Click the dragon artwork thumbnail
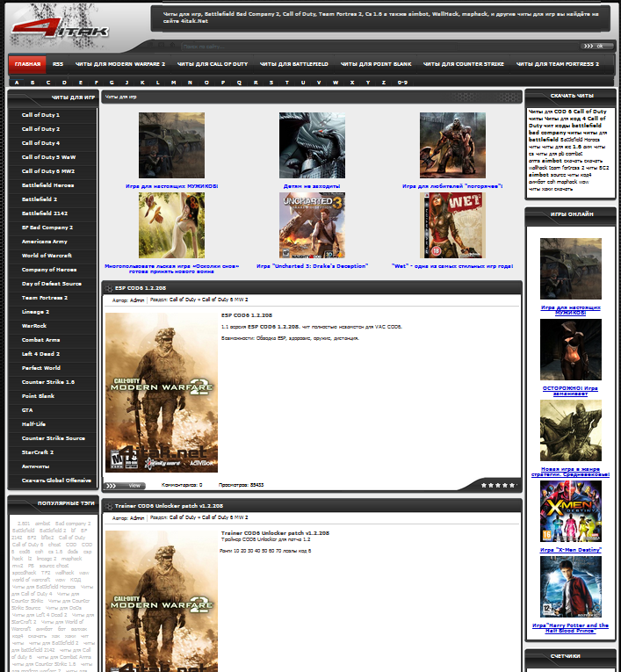Screen dimensions: 621x672 (312, 145)
